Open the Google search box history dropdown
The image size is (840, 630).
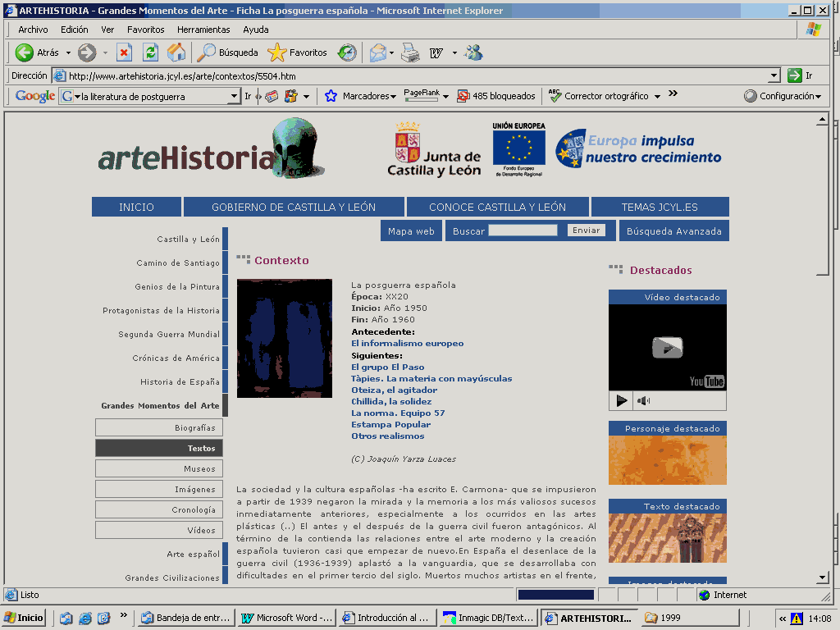234,96
